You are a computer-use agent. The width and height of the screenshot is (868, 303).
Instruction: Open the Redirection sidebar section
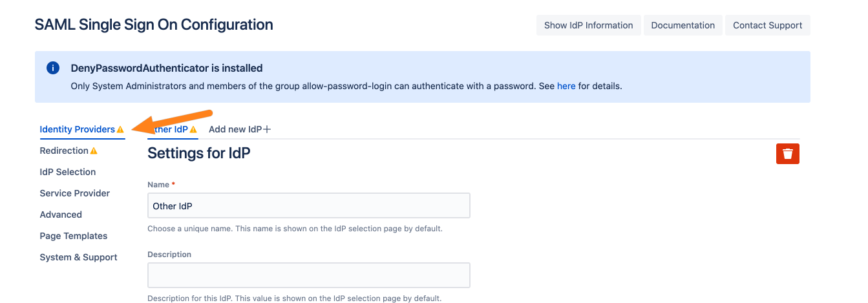[x=64, y=151]
